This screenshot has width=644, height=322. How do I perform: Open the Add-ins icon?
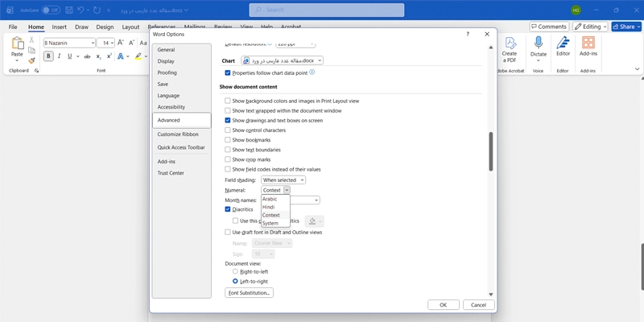click(x=588, y=43)
